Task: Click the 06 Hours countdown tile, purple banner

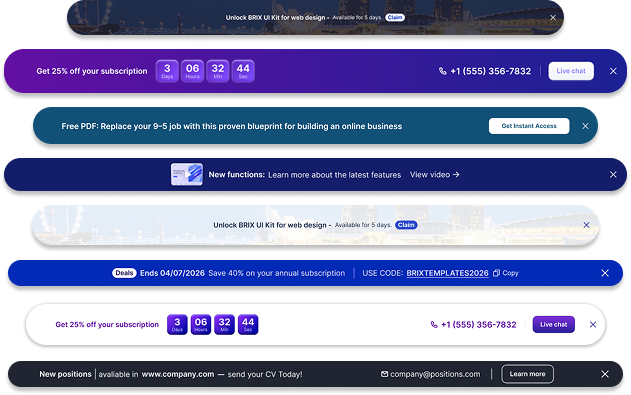Action: point(192,71)
